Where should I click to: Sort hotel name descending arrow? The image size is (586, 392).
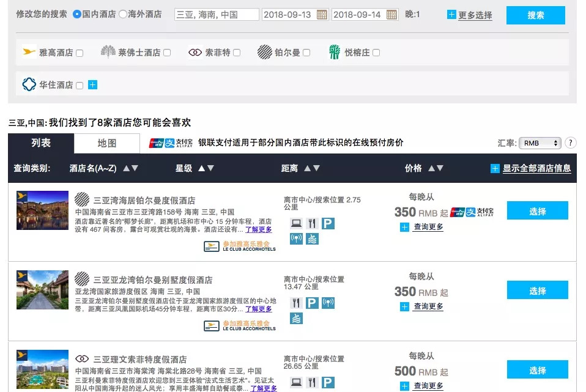click(135, 168)
